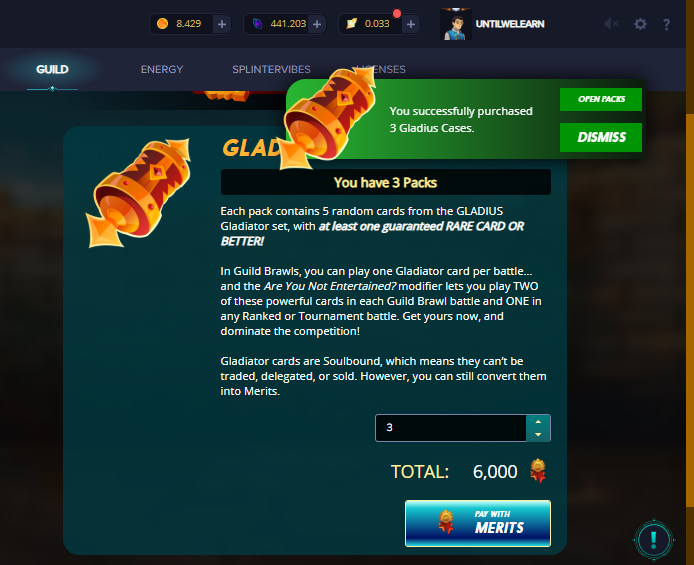Open the settings gear icon
Viewport: 694px width, 565px height.
(640, 24)
